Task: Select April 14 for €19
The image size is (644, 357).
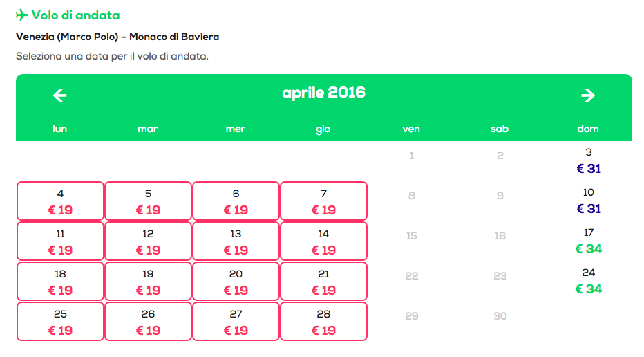Action: [323, 242]
